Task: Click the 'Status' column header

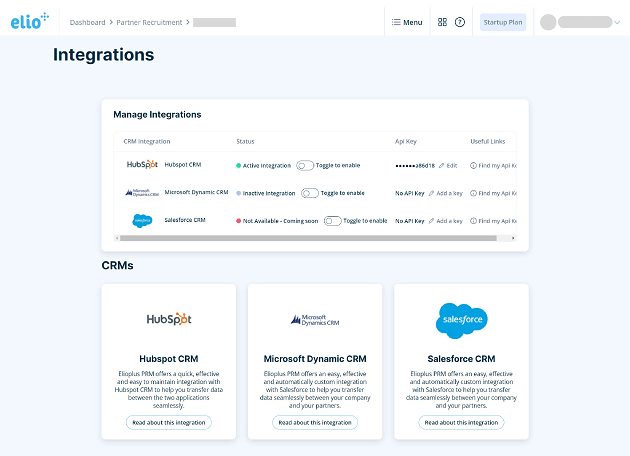Action: pyautogui.click(x=245, y=141)
